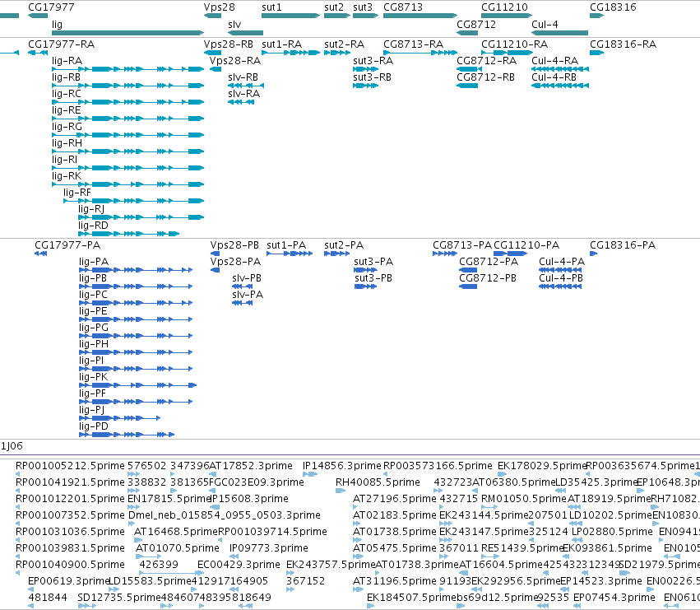Screen dimensions: 700x610
Task: Click the IP14856.3prime EST label
Action: (x=342, y=466)
